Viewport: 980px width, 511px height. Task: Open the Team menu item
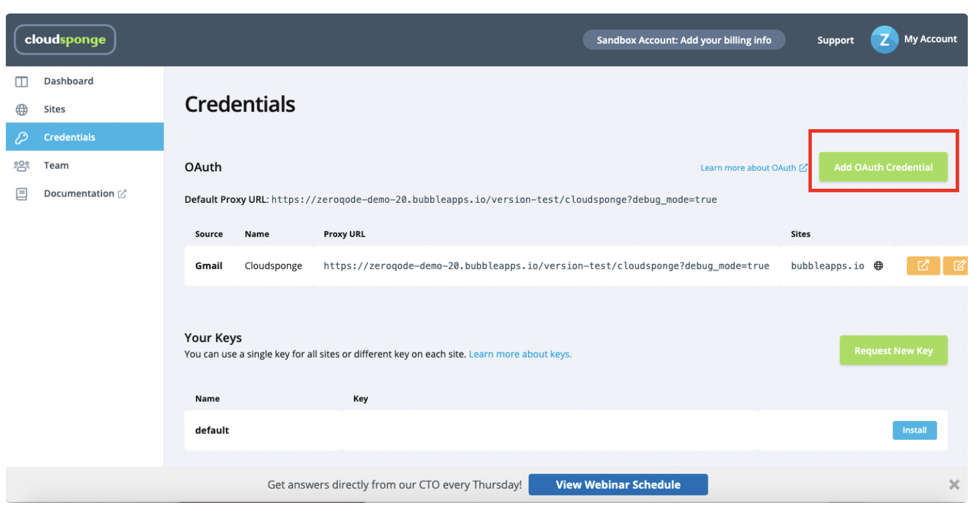[56, 166]
